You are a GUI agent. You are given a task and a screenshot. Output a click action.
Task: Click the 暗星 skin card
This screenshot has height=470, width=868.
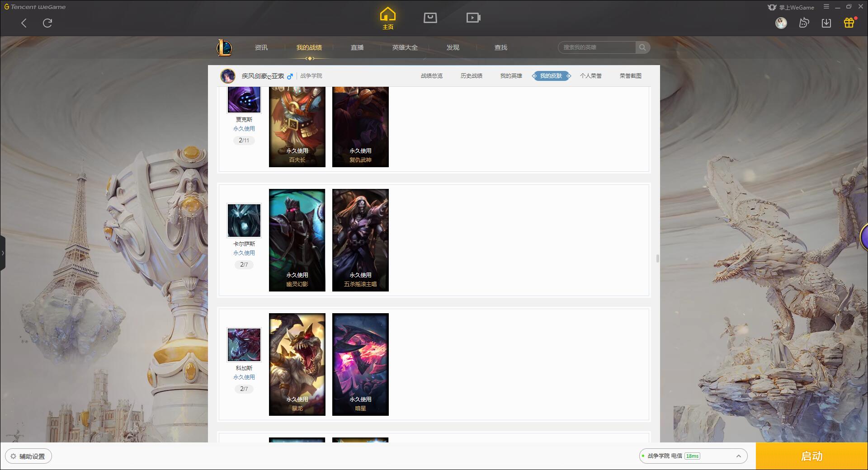(360, 364)
